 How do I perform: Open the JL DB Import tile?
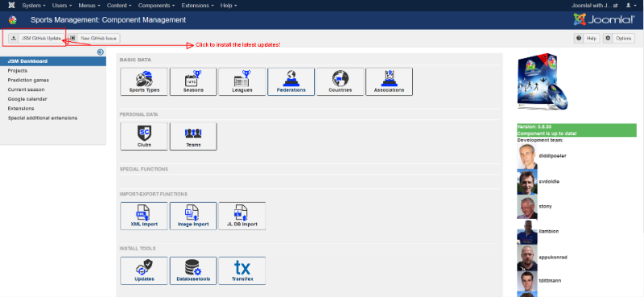coord(242,216)
